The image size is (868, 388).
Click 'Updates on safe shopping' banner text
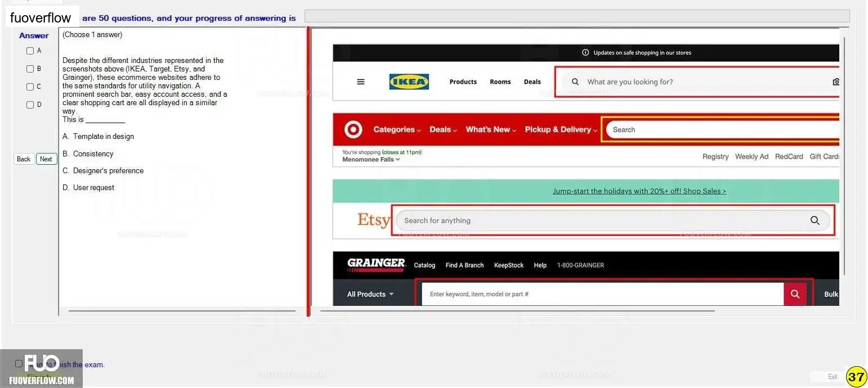coord(642,53)
